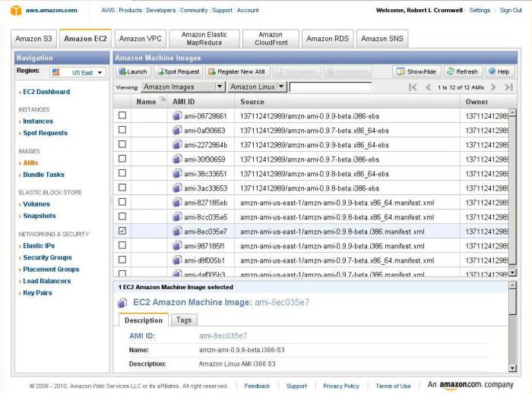The width and height of the screenshot is (532, 394).
Task: Select checkbox for ami-30f30659
Action: [122, 159]
